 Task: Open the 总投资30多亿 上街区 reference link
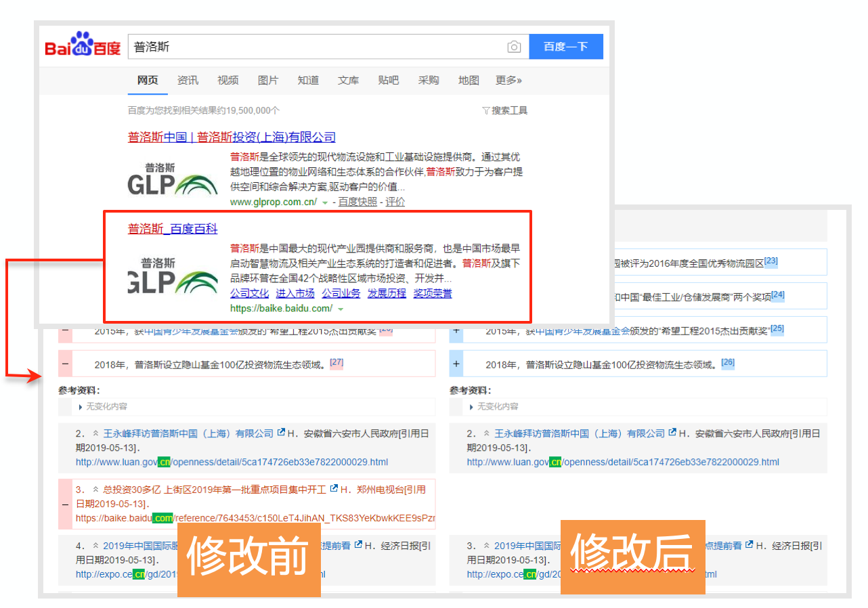click(215, 490)
